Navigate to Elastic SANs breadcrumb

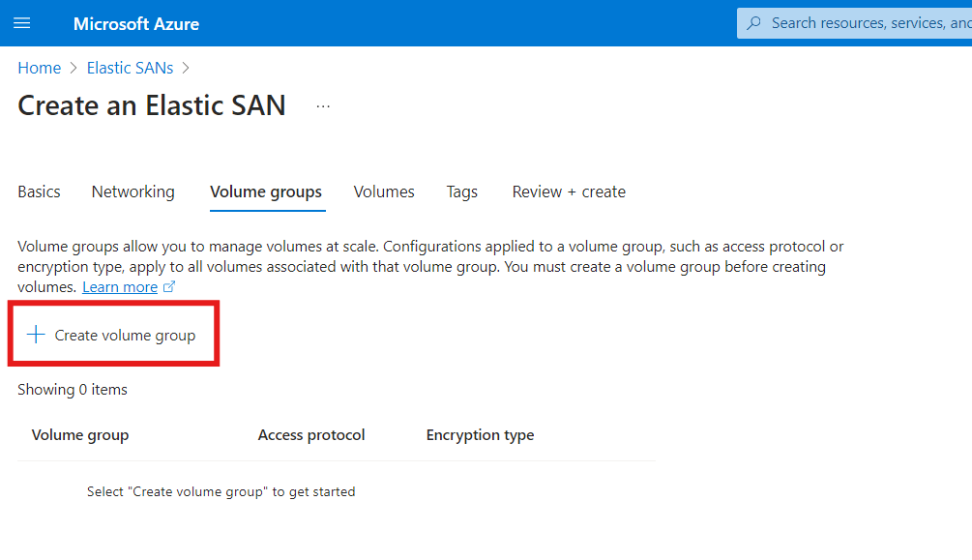131,69
